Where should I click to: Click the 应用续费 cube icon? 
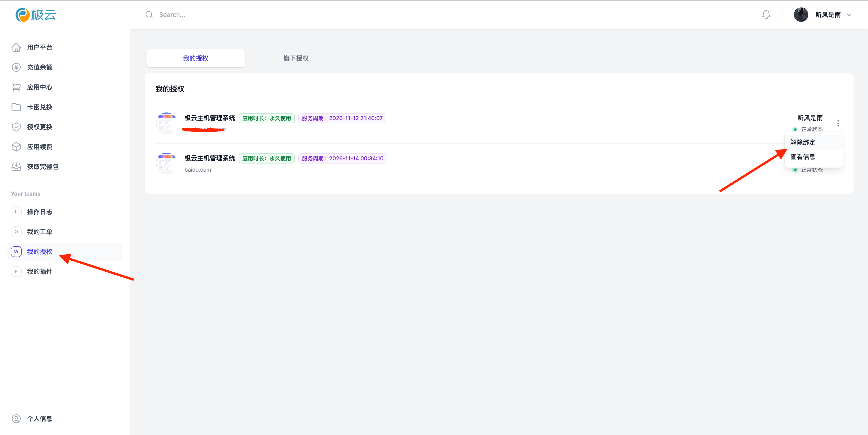pos(16,147)
